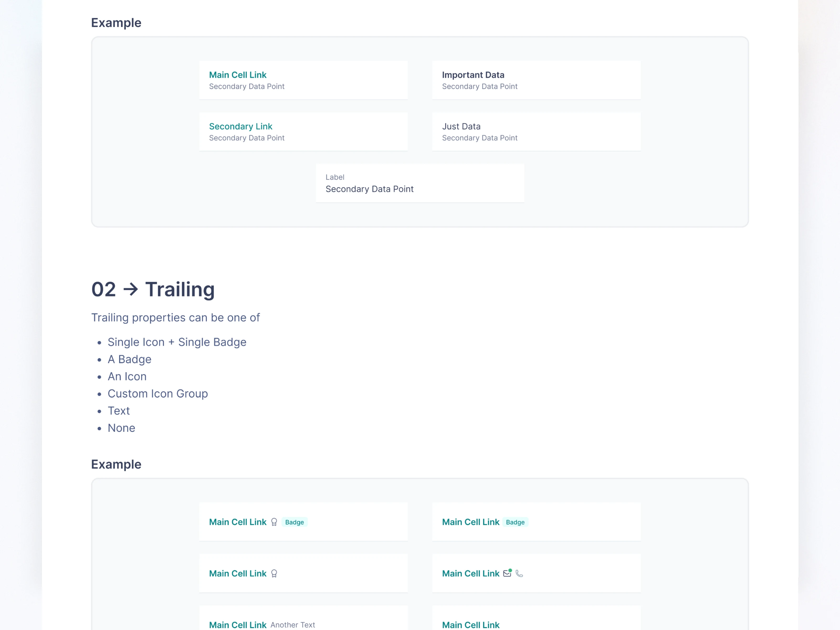Open Main Cell Link next to lone Badge
This screenshot has width=840, height=630.
(470, 522)
